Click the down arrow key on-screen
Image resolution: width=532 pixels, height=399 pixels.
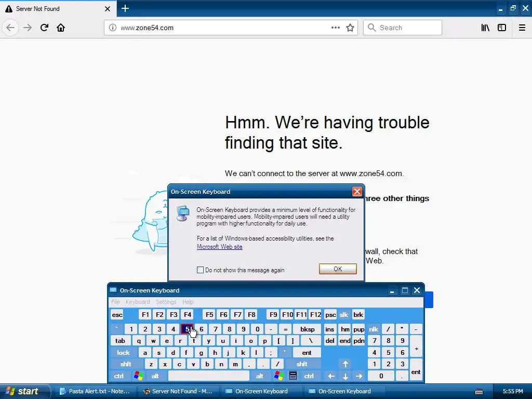[x=345, y=376]
